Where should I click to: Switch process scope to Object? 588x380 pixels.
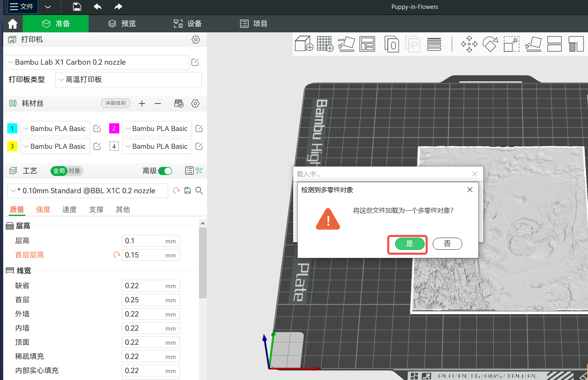(x=74, y=171)
